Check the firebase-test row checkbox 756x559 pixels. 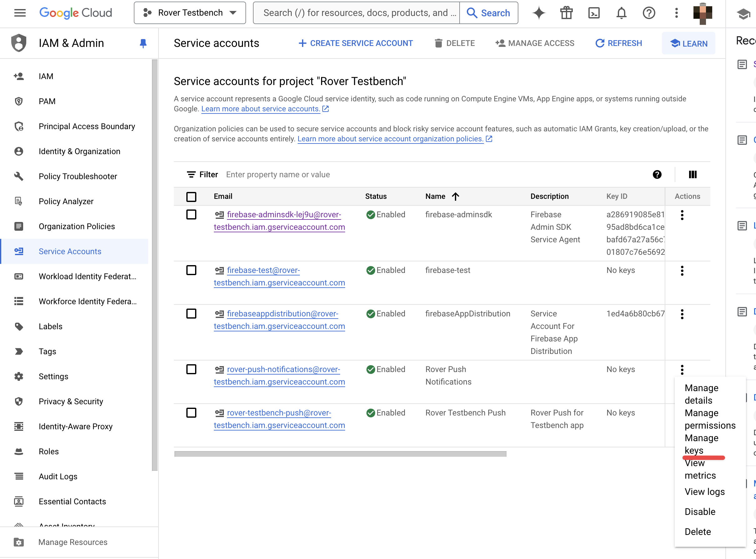[191, 270]
